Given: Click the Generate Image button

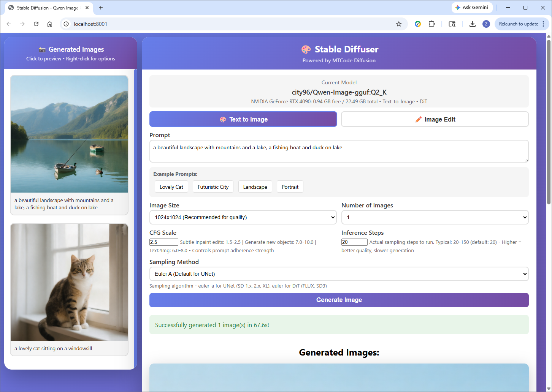Looking at the screenshot, I should click(x=339, y=300).
